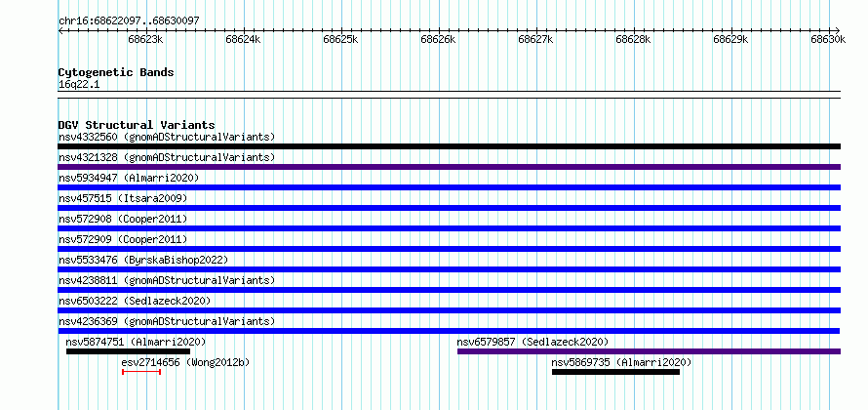Click the 68628k ruler tick label
The height and width of the screenshot is (410, 868).
(633, 39)
